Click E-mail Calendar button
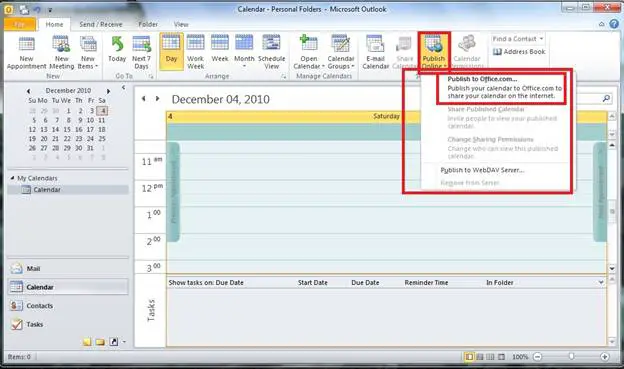The image size is (624, 369). [375, 52]
